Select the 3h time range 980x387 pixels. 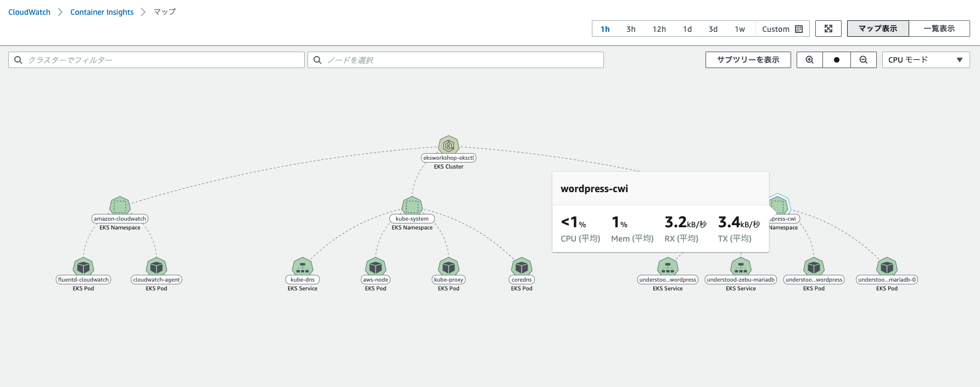(x=631, y=29)
